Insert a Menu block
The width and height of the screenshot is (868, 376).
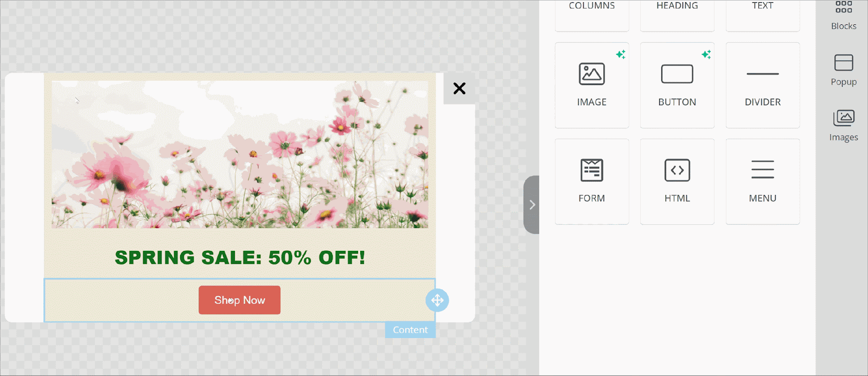click(763, 181)
